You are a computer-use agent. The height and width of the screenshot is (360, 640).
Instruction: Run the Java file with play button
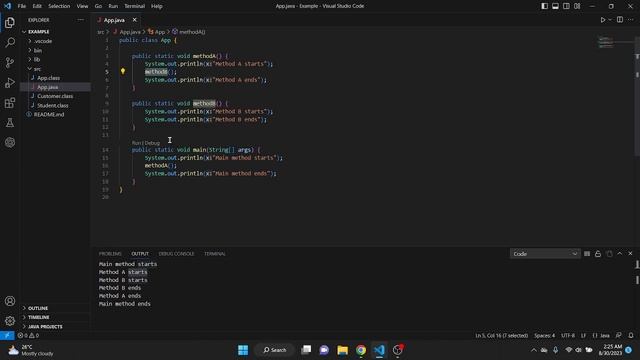click(602, 20)
